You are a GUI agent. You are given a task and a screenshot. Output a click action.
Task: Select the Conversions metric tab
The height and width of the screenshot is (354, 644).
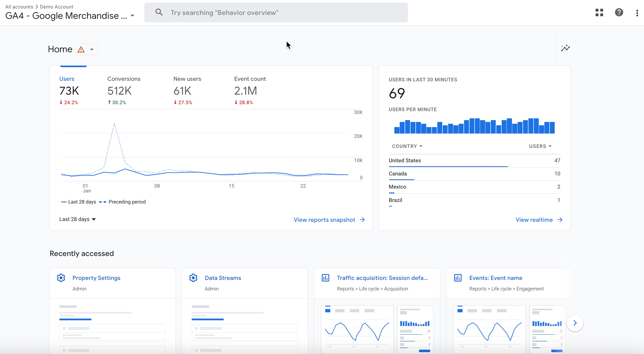(x=123, y=79)
